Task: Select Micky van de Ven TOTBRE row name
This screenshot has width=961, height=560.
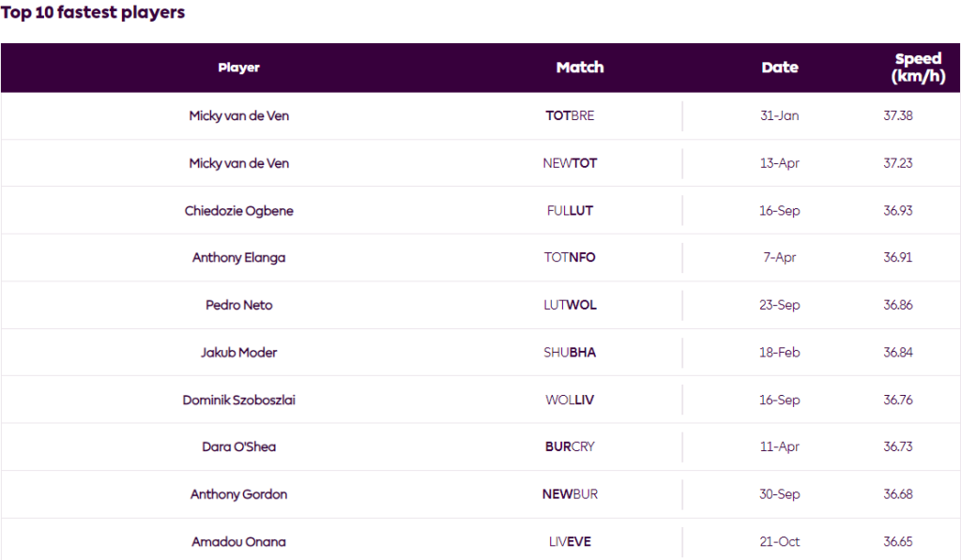Action: pos(238,116)
